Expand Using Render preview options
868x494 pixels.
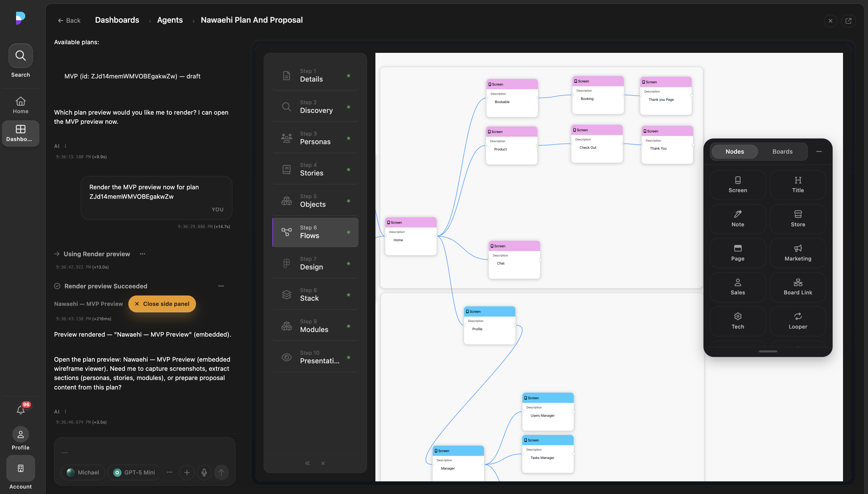pyautogui.click(x=143, y=254)
